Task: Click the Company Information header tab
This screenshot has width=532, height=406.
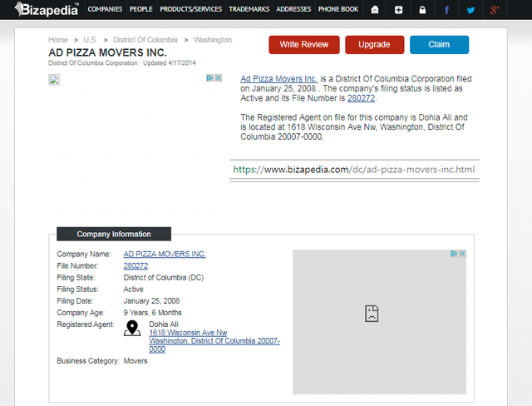Action: (114, 234)
